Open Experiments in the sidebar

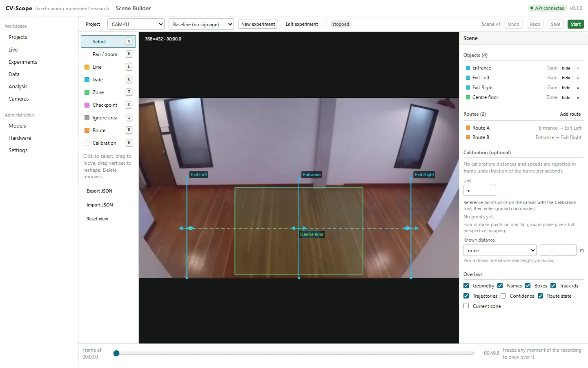23,62
